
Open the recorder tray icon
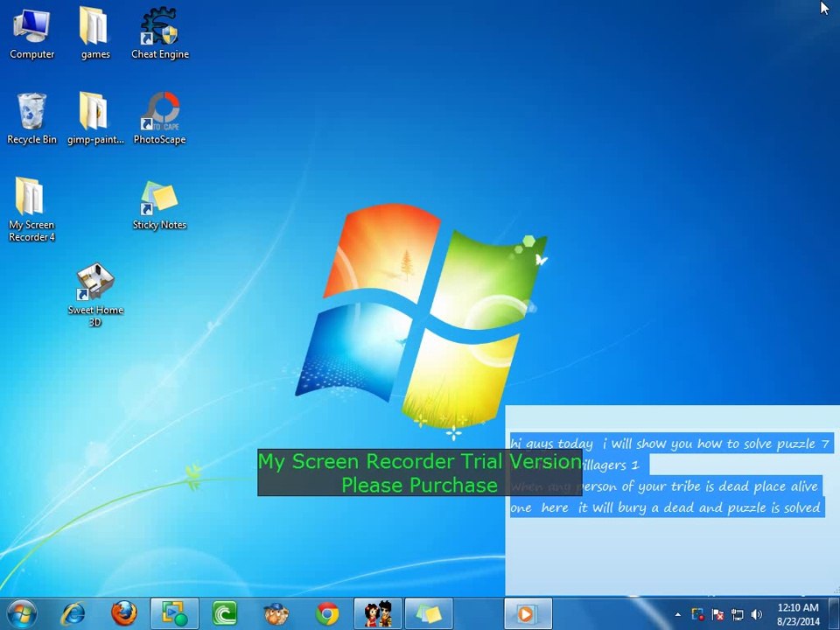(697, 614)
